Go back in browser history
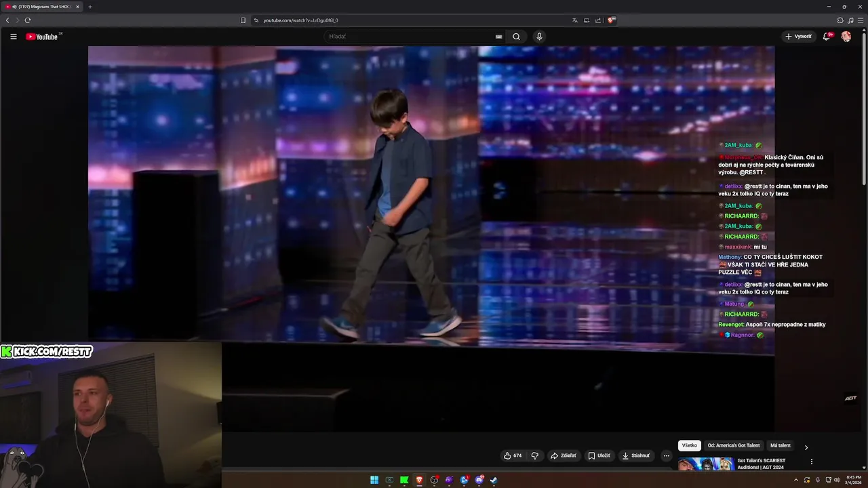 [x=7, y=20]
